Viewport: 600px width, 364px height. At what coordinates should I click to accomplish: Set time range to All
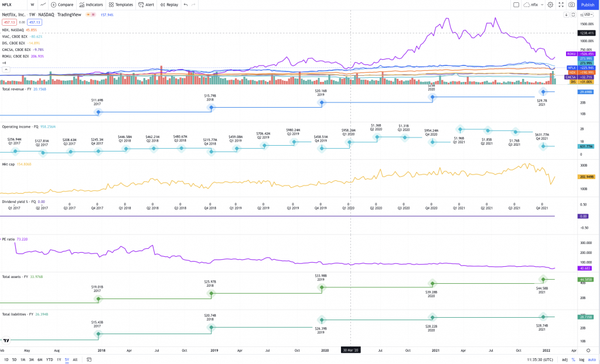coord(75,360)
